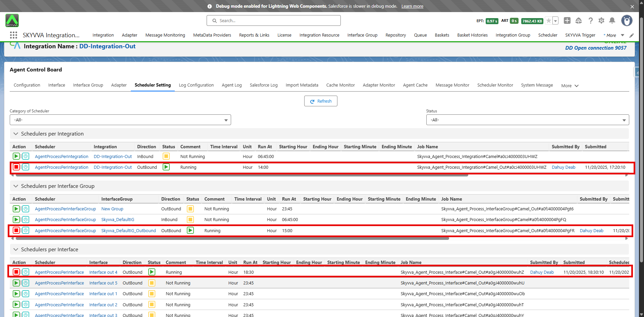
Task: Open schedule clock icon for Interface out 5
Action: tap(25, 283)
